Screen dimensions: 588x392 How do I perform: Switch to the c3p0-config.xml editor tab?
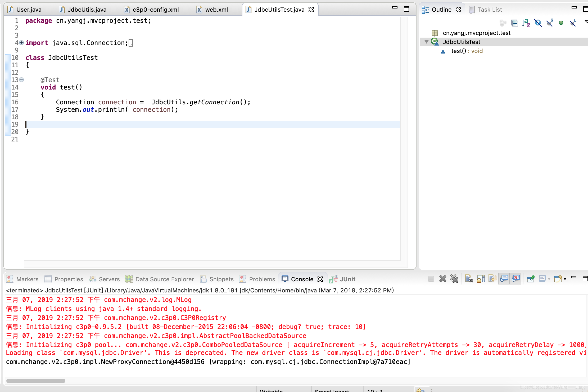tap(156, 10)
